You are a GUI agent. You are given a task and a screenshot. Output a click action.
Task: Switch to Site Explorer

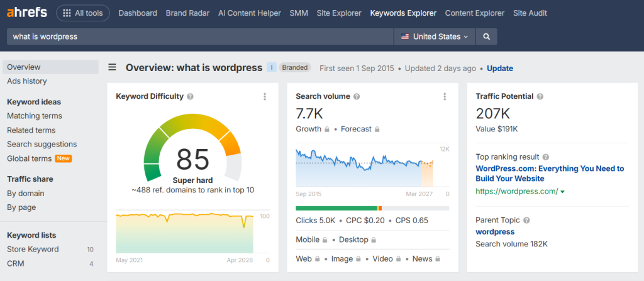pos(339,13)
